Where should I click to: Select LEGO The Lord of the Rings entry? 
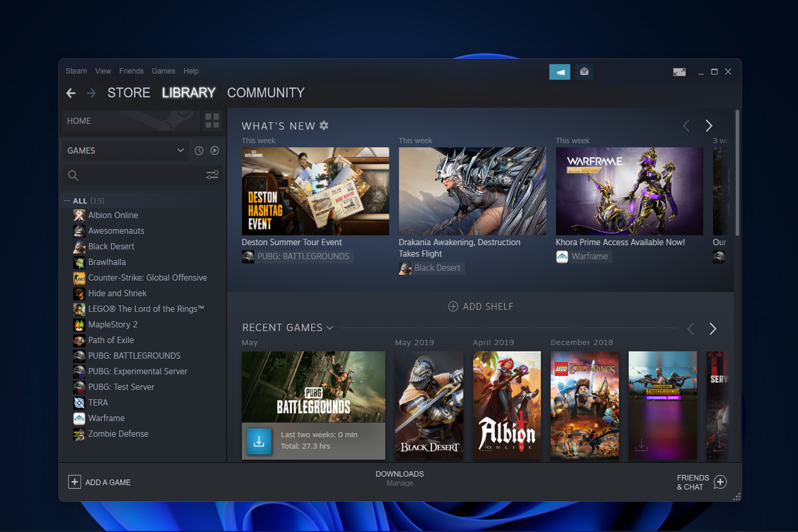click(x=146, y=309)
